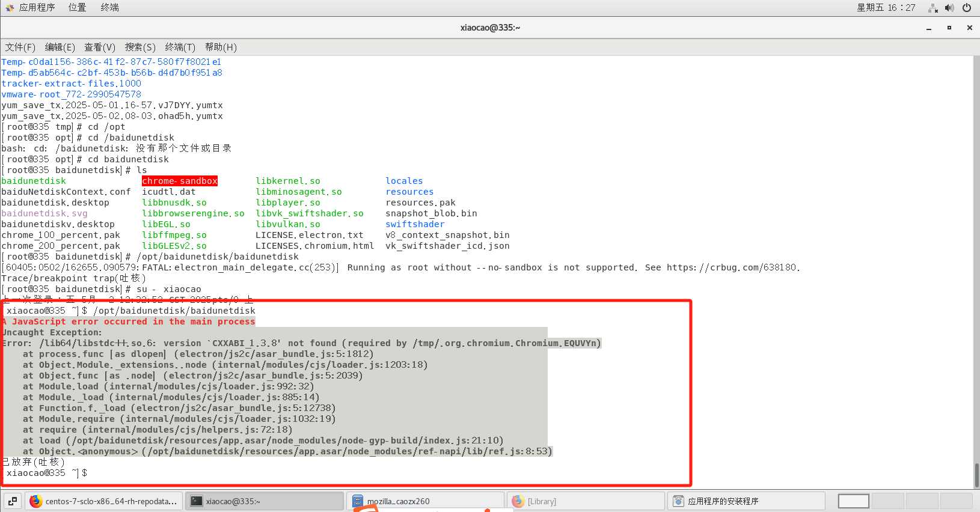Click the software installer icon in taskbar
The height and width of the screenshot is (512, 980).
pyautogui.click(x=679, y=501)
